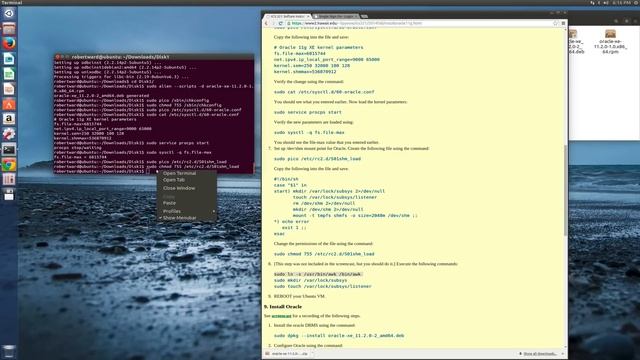Click the highlighted 'sudo ln -s /usr/bin/awk' line
Screen dimensions: 640x360
click(318, 274)
